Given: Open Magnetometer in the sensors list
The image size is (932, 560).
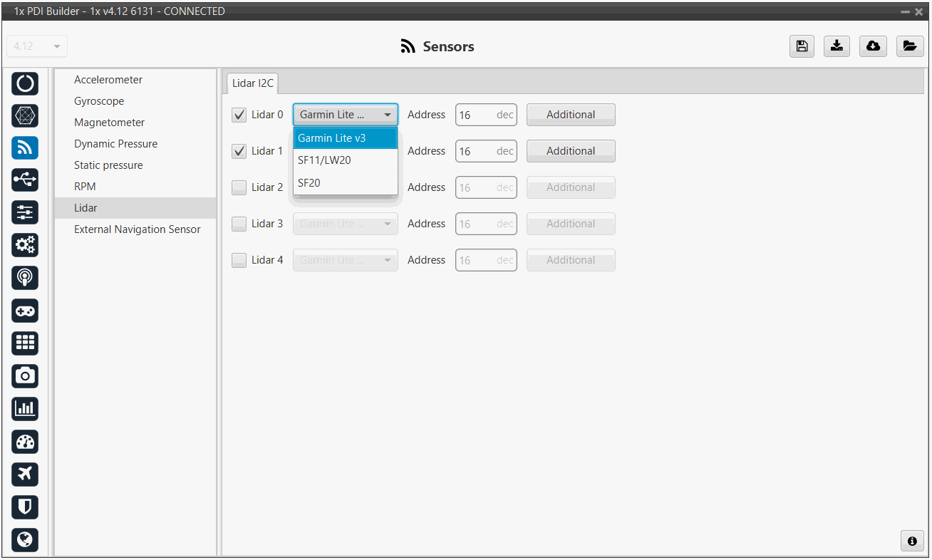Looking at the screenshot, I should [x=109, y=123].
